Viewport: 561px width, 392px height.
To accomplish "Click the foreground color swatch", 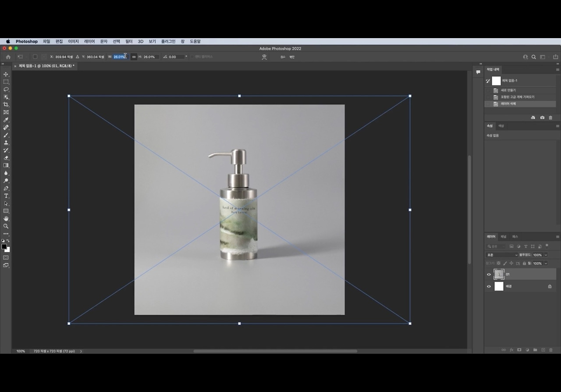I will (4, 247).
